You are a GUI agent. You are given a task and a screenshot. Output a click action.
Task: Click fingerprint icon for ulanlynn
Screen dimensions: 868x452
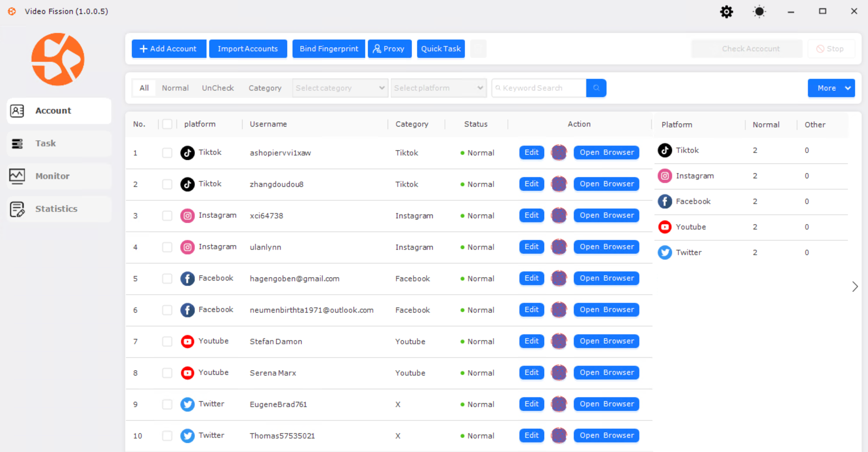pyautogui.click(x=559, y=247)
